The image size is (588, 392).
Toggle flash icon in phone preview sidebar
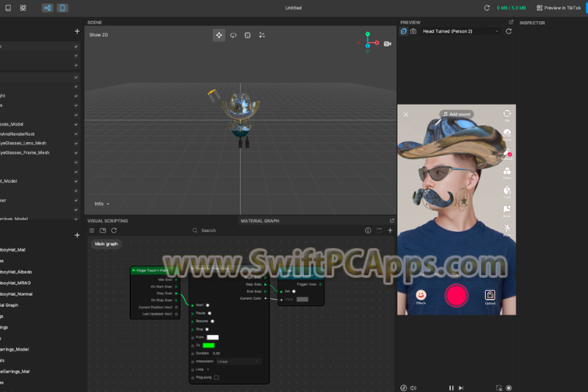(x=507, y=229)
